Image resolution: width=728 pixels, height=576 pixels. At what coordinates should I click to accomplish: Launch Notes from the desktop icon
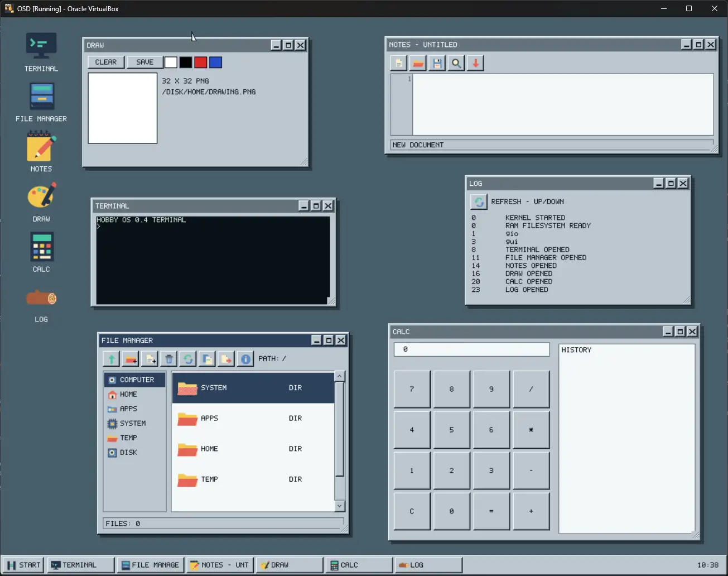(x=41, y=152)
